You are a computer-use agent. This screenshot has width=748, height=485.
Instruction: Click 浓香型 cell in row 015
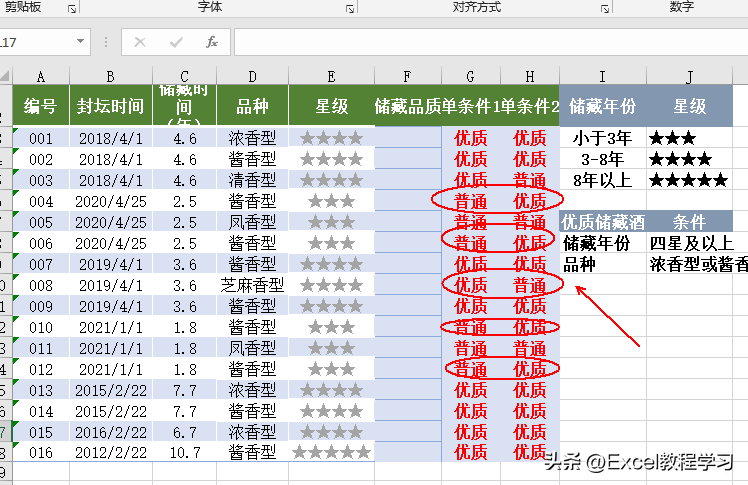coord(252,432)
